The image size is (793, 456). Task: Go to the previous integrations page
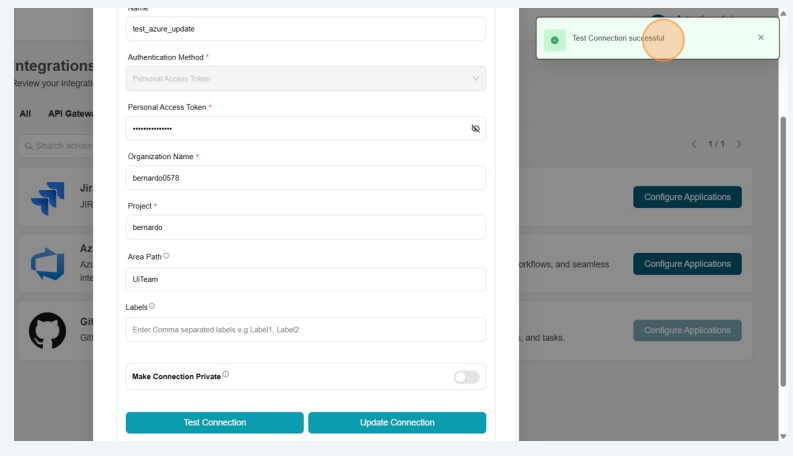pyautogui.click(x=694, y=144)
